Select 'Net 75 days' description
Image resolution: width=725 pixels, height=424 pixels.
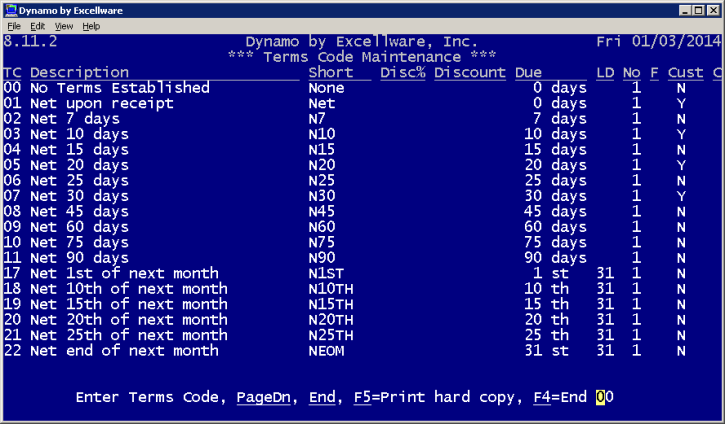pyautogui.click(x=79, y=242)
